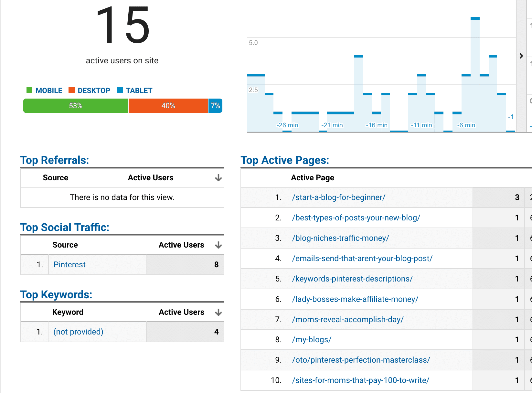Screen dimensions: 532x393
Task: Click the Active Page column header
Action: point(312,177)
